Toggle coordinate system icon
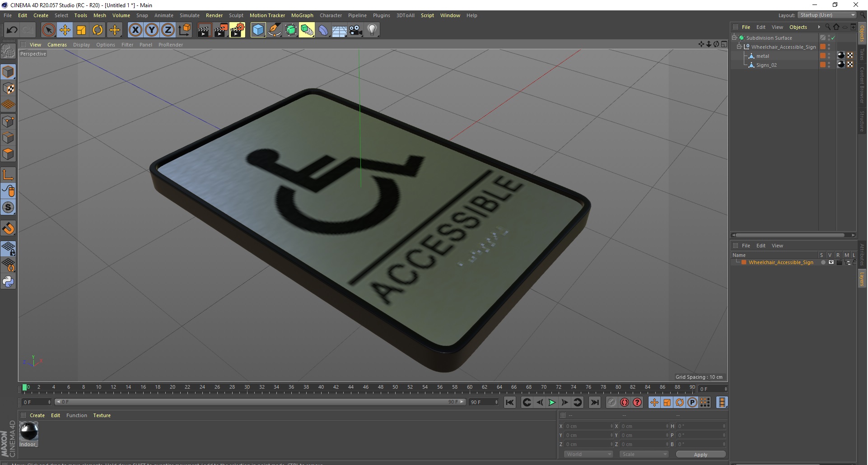 [184, 30]
